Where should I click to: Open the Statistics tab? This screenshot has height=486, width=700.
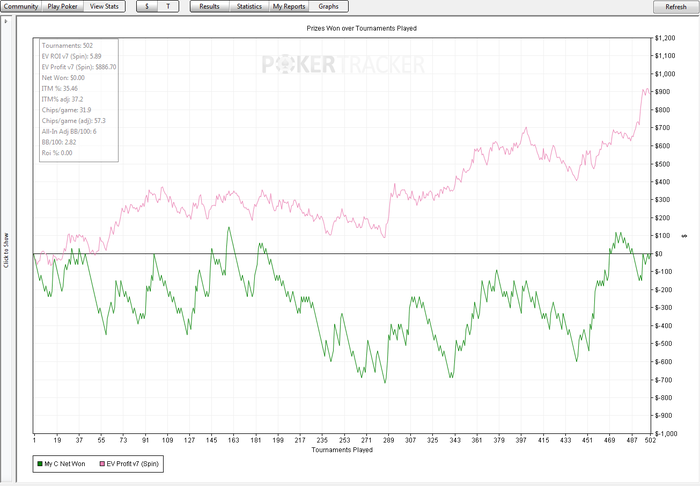tap(249, 6)
